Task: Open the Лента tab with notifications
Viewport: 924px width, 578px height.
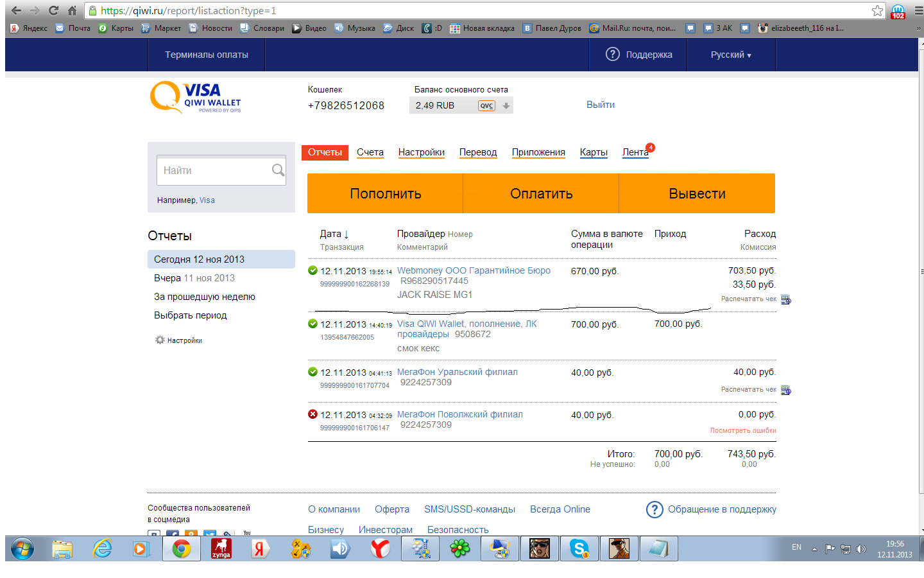Action: click(x=635, y=152)
